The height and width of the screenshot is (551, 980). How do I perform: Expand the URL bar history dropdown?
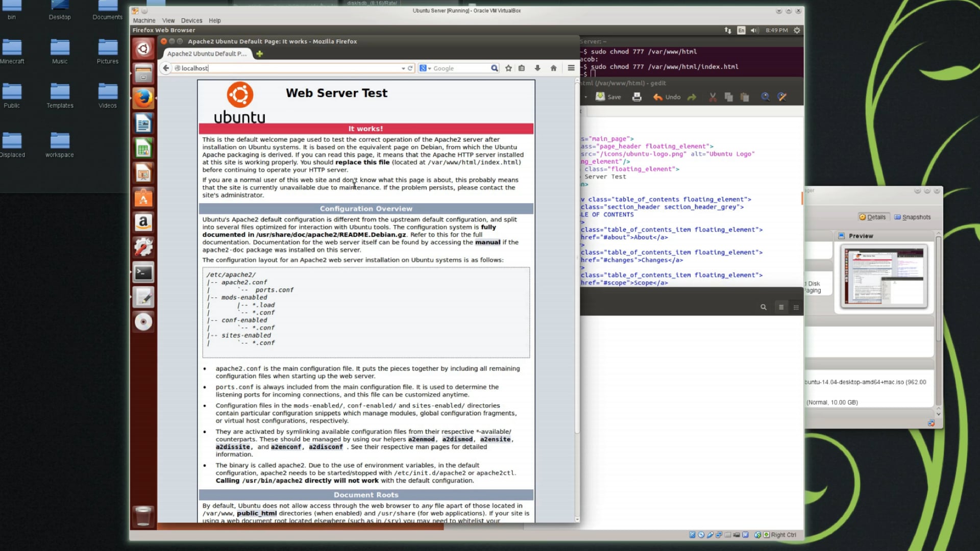tap(403, 68)
